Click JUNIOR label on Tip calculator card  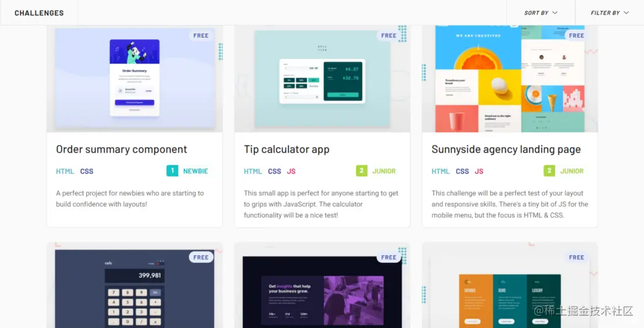coord(384,171)
